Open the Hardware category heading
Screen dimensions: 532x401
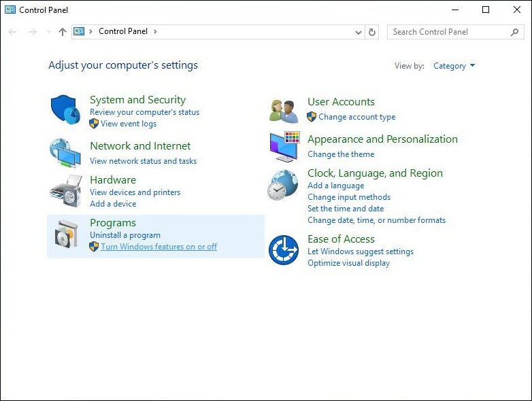(x=113, y=179)
